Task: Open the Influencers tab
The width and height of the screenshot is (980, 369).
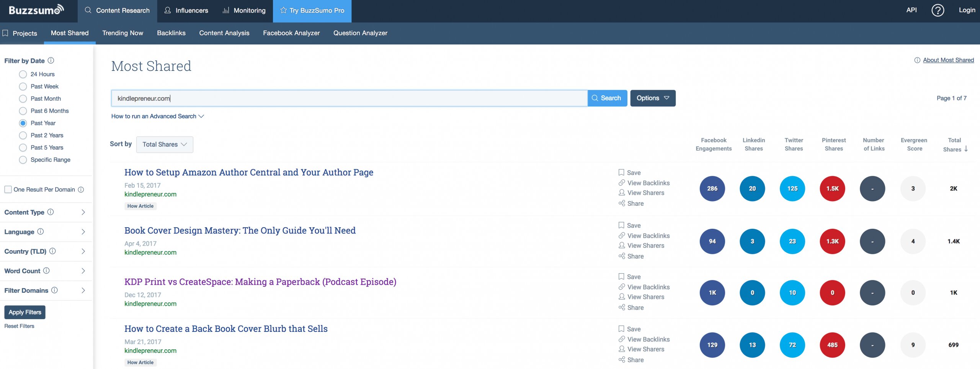Action: pos(186,11)
